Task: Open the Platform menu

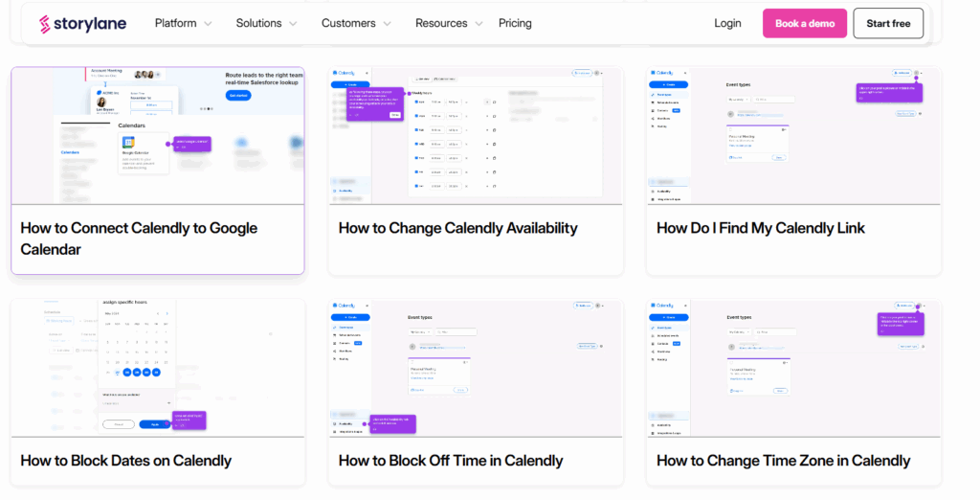Action: (x=176, y=23)
